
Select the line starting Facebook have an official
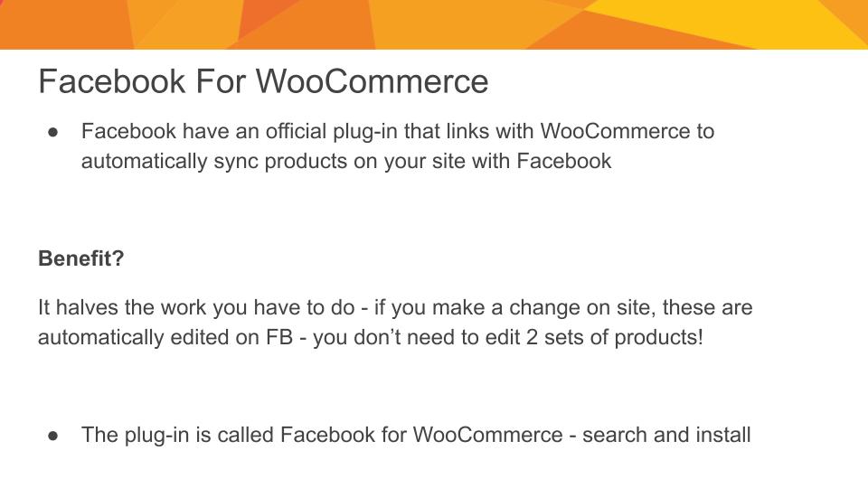tap(398, 132)
